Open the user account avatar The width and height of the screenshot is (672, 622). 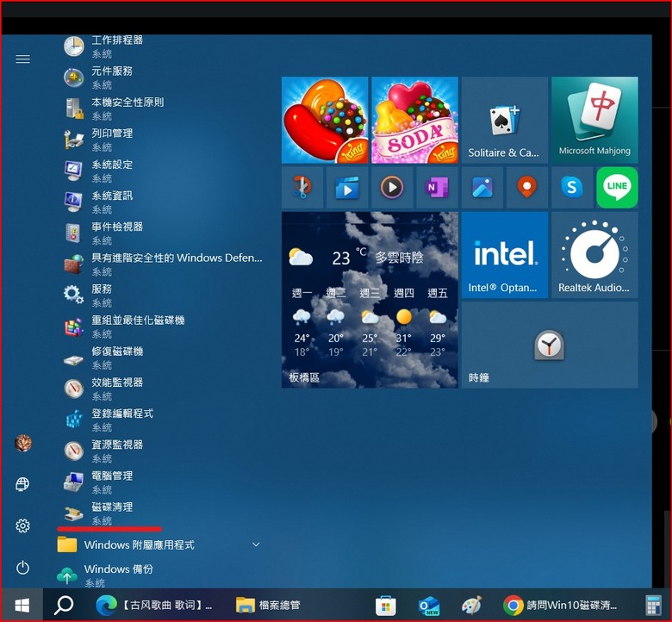click(22, 443)
